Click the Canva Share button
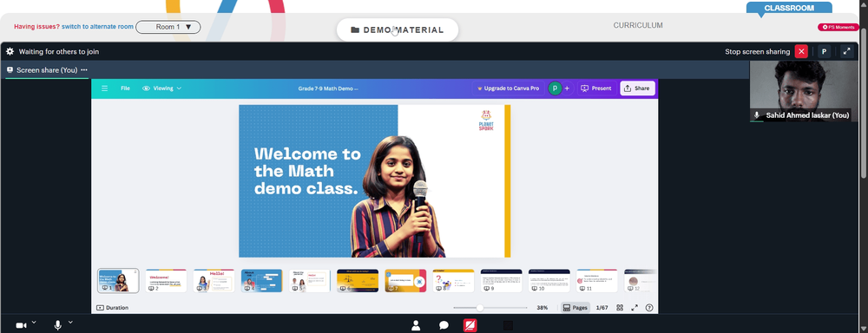This screenshot has width=868, height=333. click(x=637, y=88)
